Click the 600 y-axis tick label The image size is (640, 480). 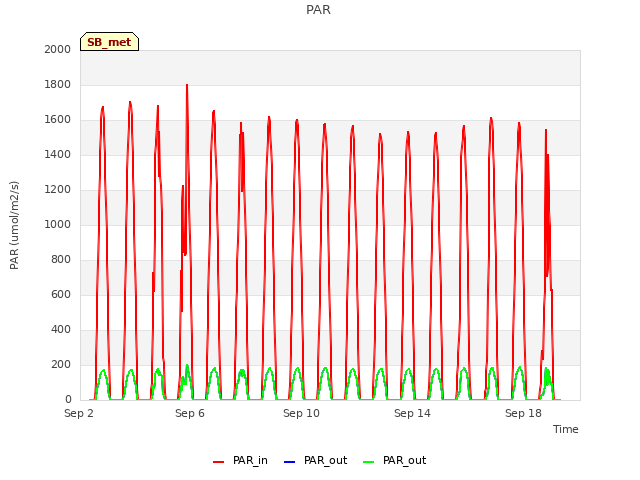pos(61,294)
